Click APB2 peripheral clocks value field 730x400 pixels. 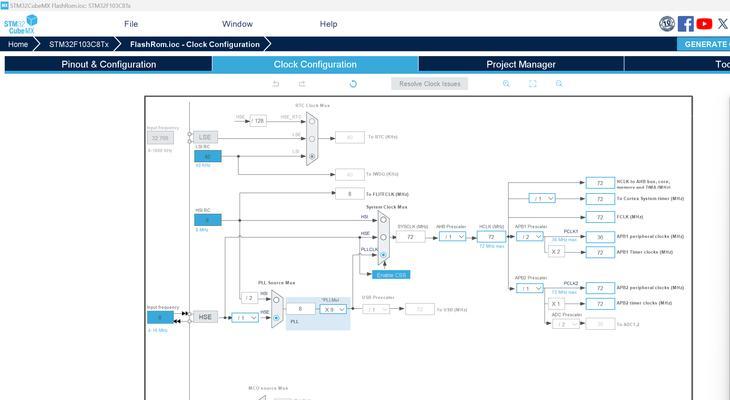pyautogui.click(x=600, y=288)
